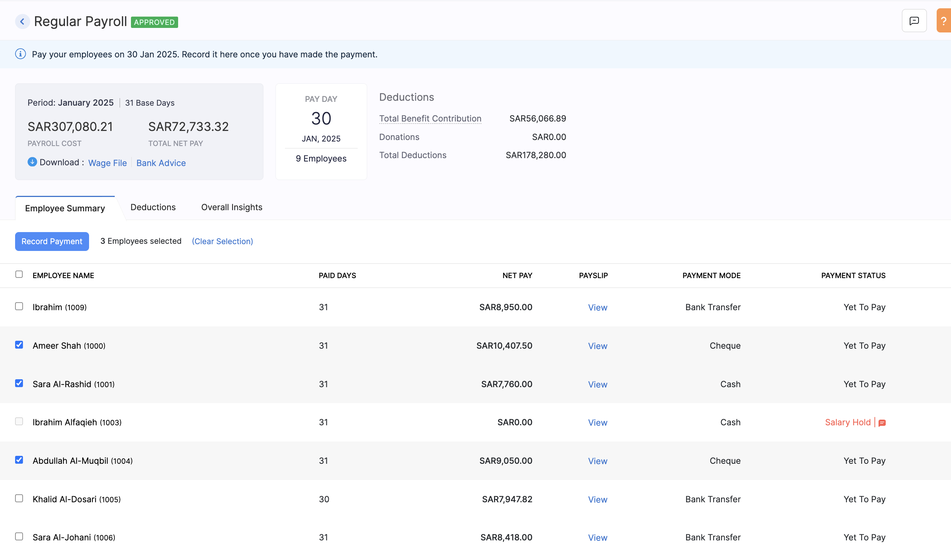Open the help panel via the orange question mark
951x560 pixels.
coord(945,20)
